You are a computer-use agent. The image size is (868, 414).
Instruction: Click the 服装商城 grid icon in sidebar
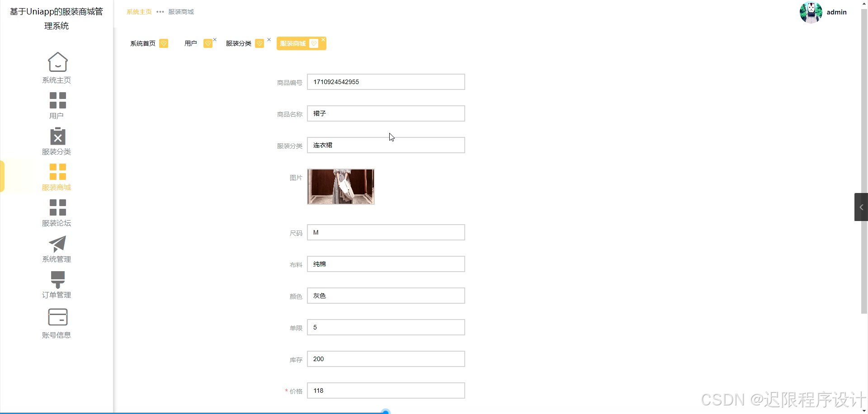(57, 170)
